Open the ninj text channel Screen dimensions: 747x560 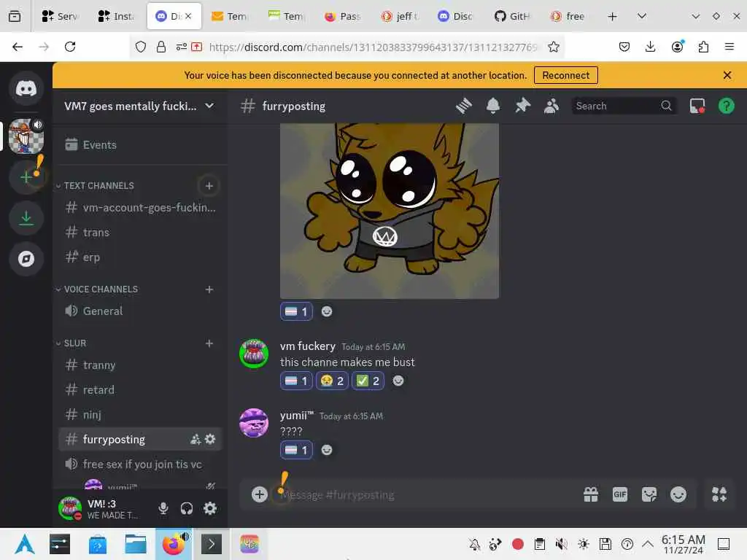click(140, 414)
